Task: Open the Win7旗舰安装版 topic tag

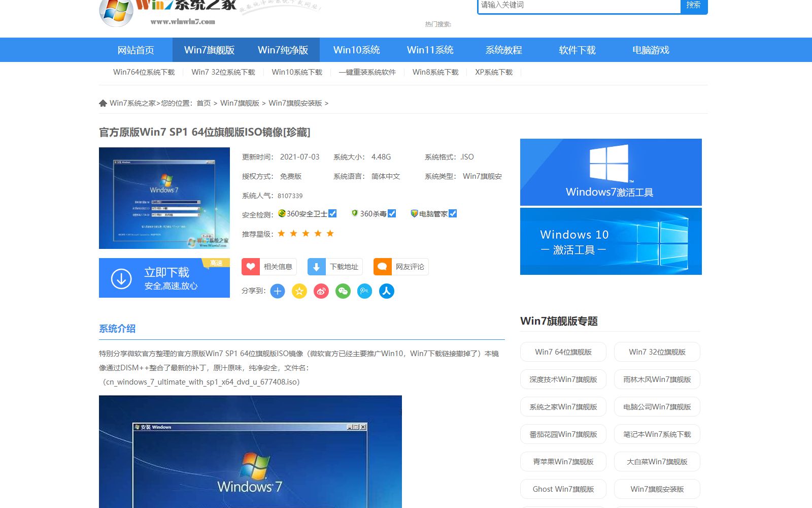Action: 657,489
